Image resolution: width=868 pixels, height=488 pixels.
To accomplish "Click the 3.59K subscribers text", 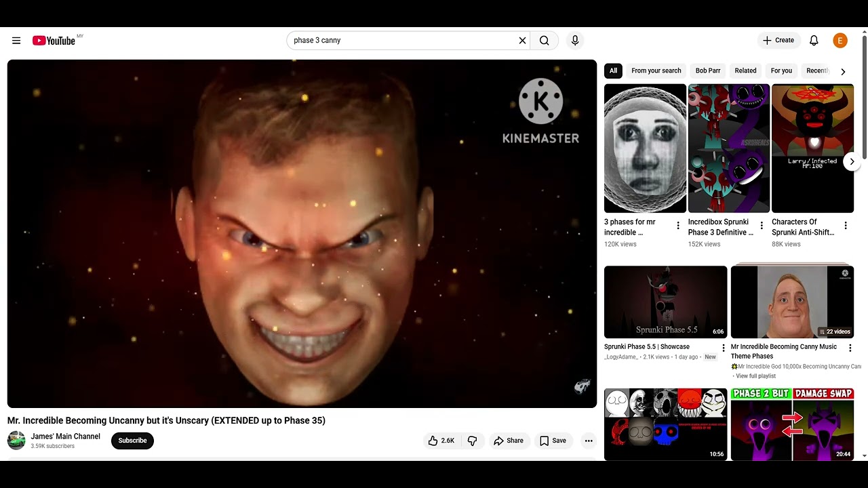I will (53, 447).
